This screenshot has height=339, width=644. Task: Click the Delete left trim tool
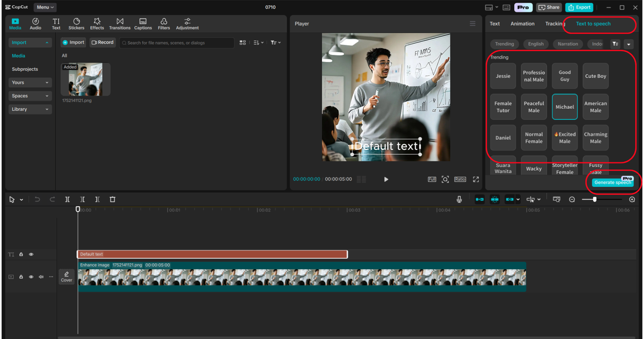point(83,200)
